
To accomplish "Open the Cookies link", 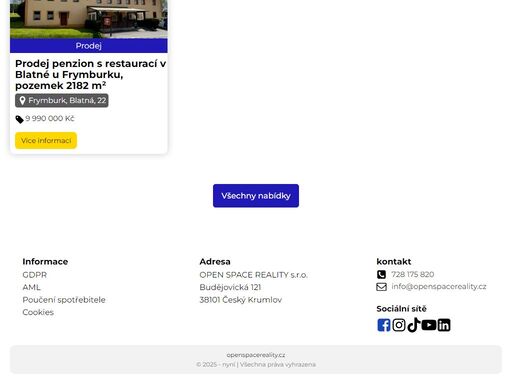I will coord(38,312).
